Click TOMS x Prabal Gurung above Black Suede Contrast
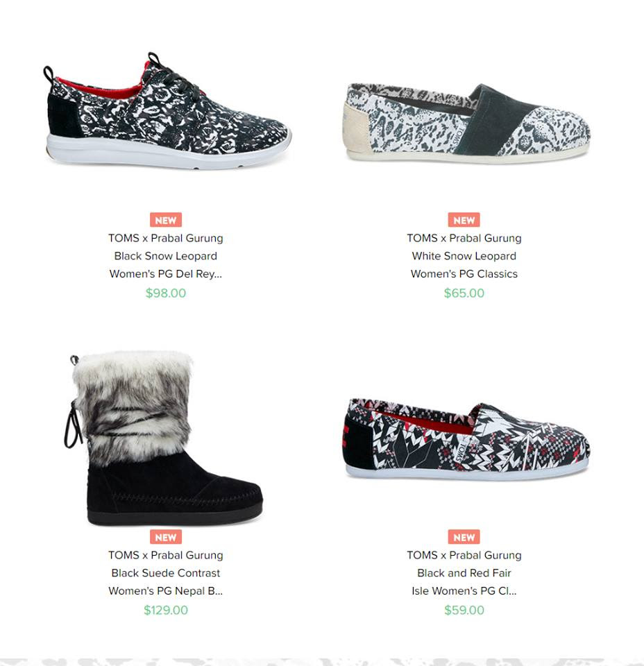This screenshot has width=644, height=666. [166, 555]
